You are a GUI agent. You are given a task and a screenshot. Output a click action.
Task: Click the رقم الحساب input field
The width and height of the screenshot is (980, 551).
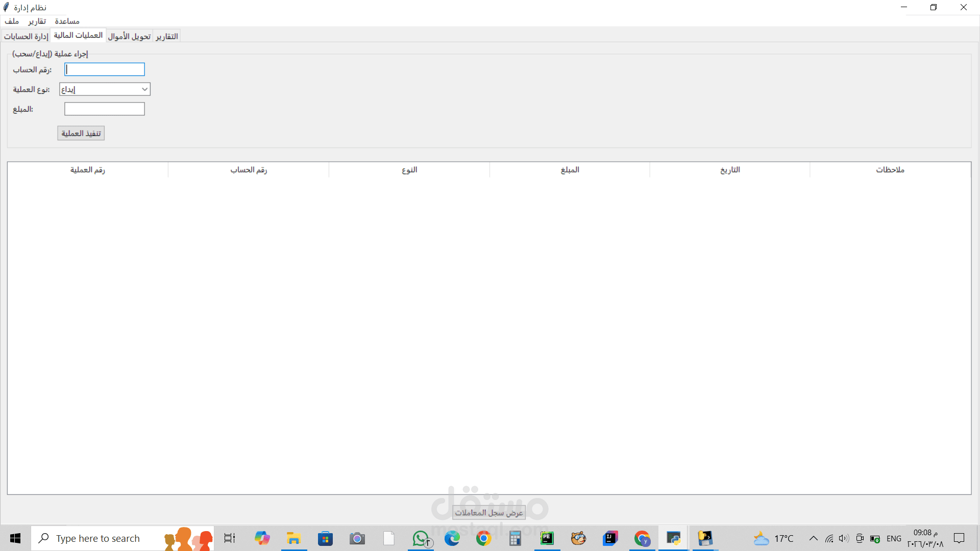(105, 69)
